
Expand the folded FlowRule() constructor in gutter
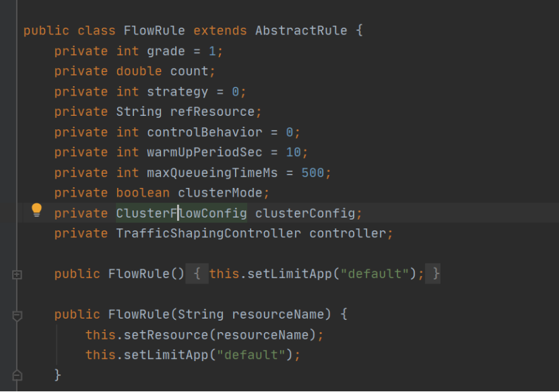[x=18, y=274]
